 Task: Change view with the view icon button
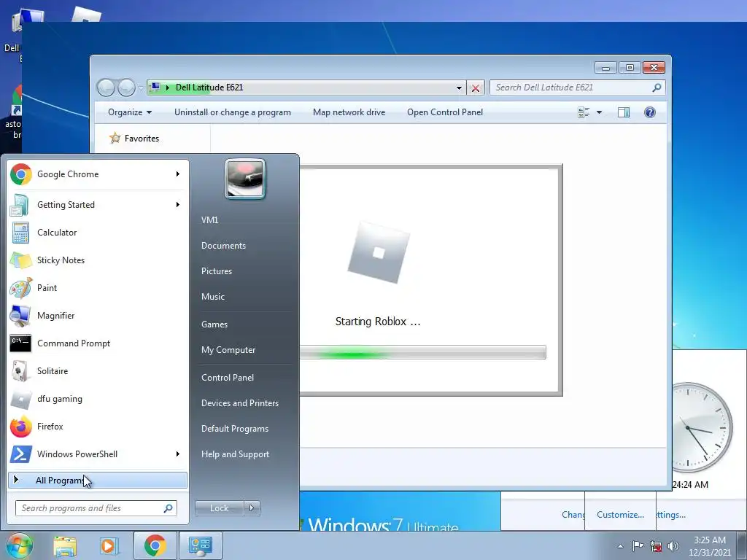click(584, 112)
